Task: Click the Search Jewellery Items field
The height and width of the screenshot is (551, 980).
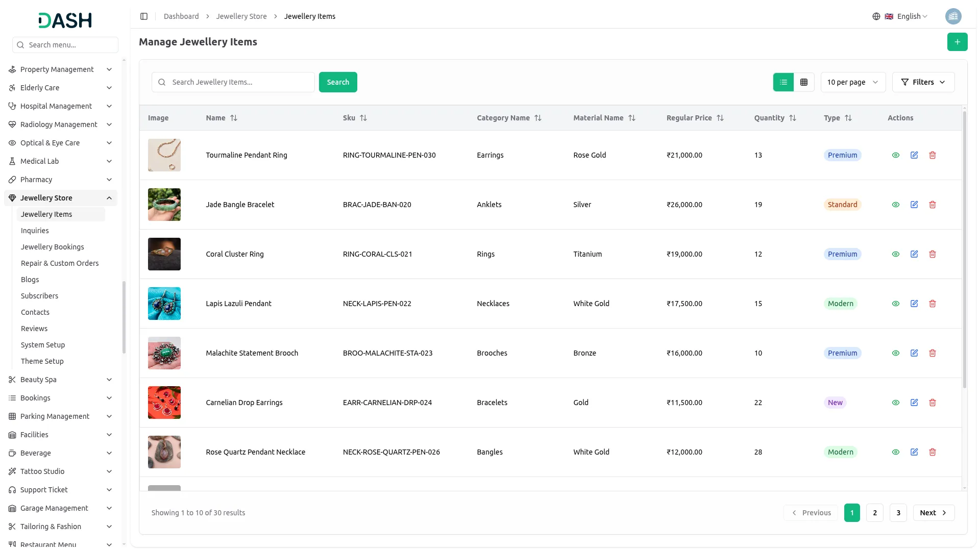Action: pos(233,82)
